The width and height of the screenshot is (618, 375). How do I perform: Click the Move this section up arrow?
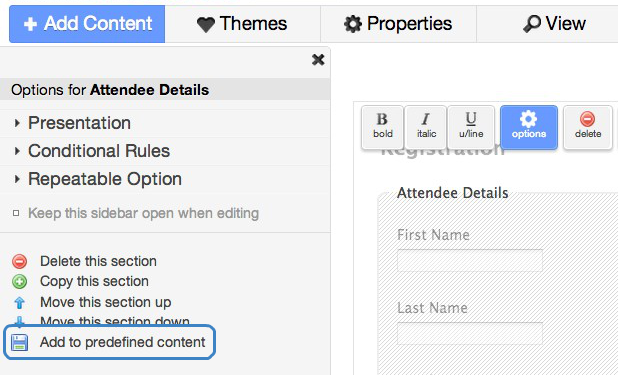click(x=19, y=302)
